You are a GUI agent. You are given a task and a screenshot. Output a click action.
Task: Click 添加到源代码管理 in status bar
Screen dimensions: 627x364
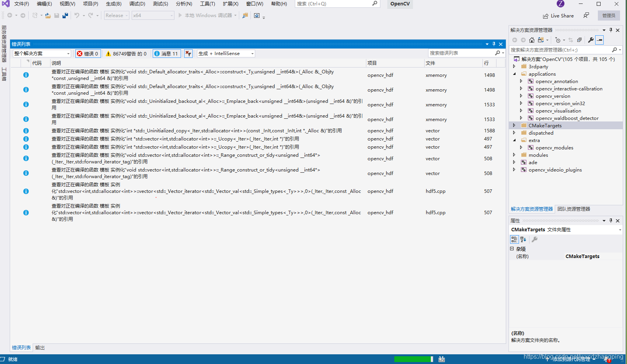click(571, 359)
